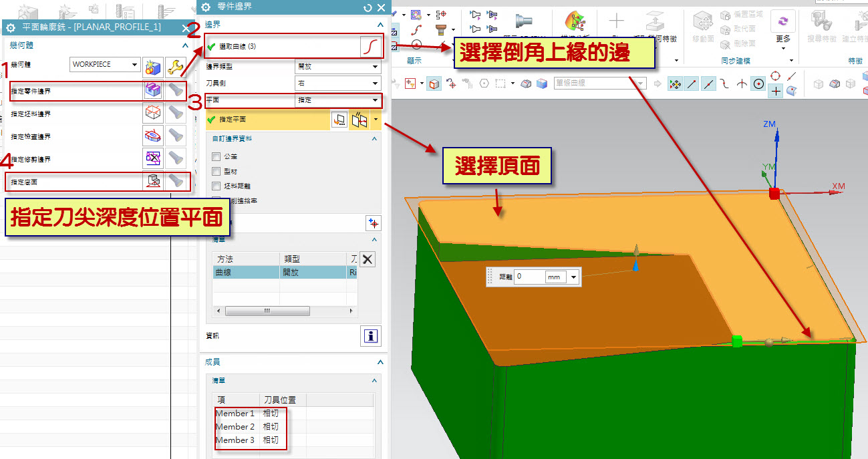This screenshot has width=868, height=459.
Task: Open the 刀具側 dropdown showing 右
Action: pyautogui.click(x=337, y=84)
